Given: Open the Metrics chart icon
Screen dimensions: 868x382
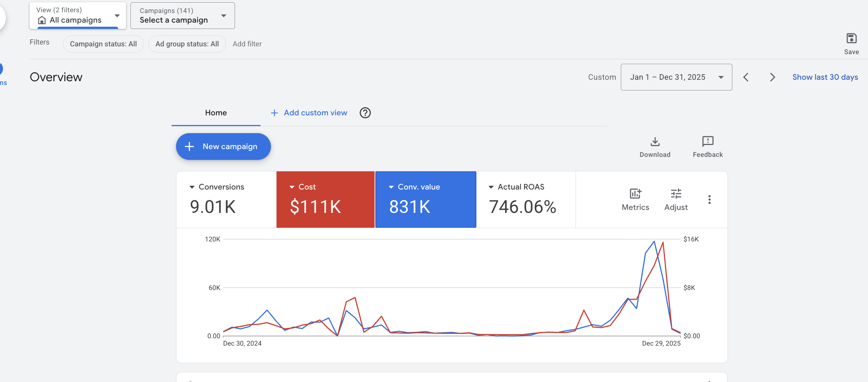Looking at the screenshot, I should coord(635,194).
